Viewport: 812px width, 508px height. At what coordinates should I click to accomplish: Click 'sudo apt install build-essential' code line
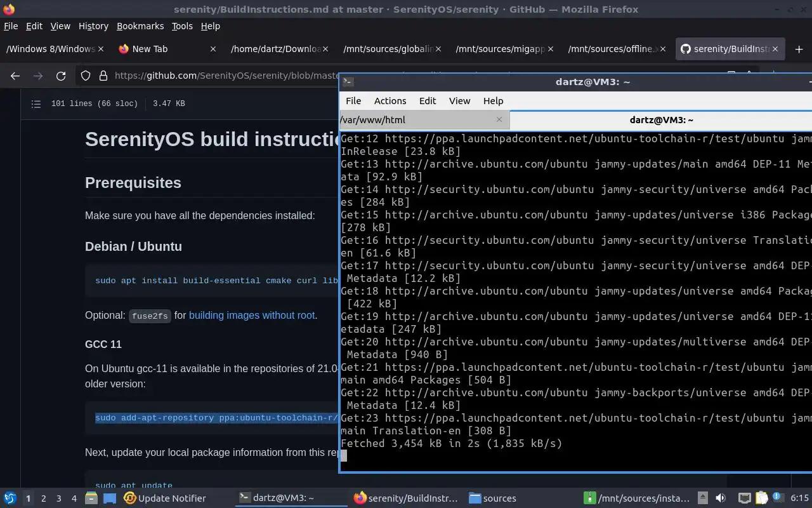[x=217, y=281]
